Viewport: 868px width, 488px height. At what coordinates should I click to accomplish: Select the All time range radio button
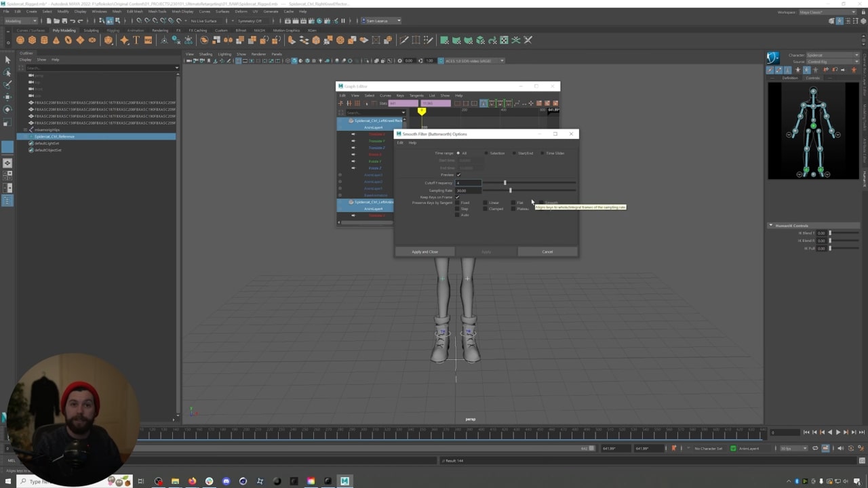tap(458, 153)
